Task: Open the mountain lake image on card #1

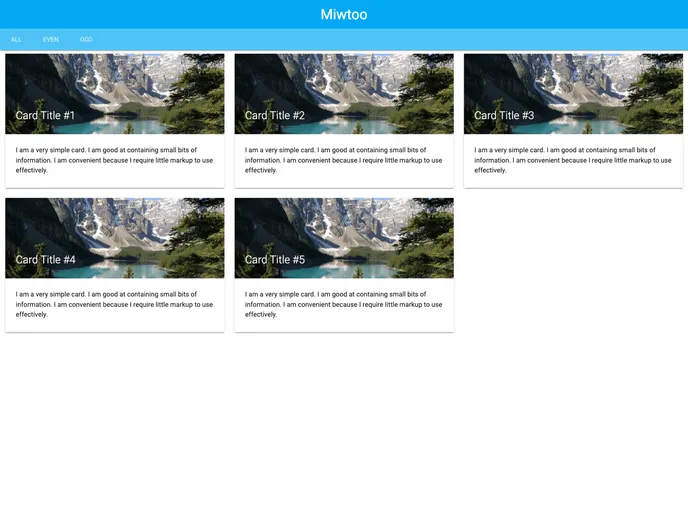Action: click(115, 82)
